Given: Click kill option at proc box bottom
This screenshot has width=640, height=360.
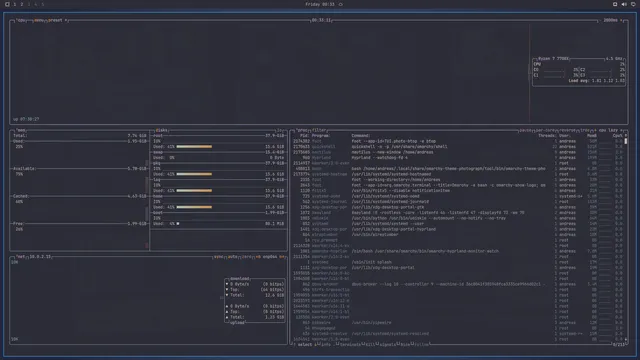Looking at the screenshot, I should click(x=370, y=344).
